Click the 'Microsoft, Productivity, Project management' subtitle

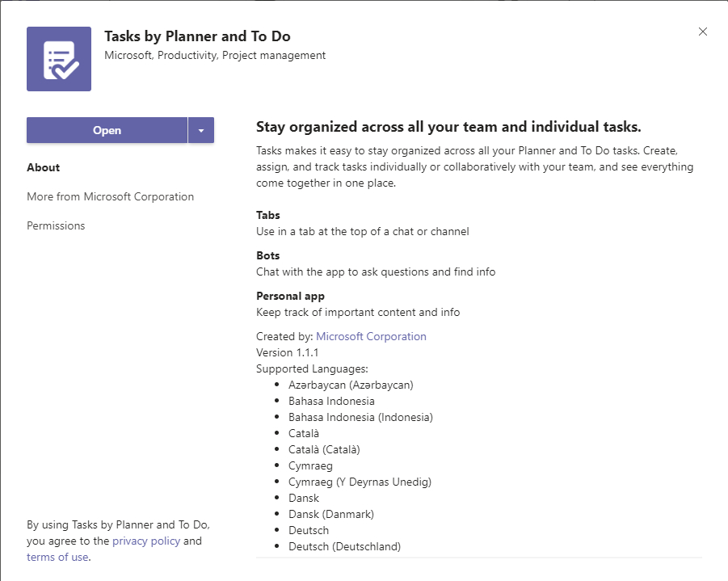pos(215,55)
